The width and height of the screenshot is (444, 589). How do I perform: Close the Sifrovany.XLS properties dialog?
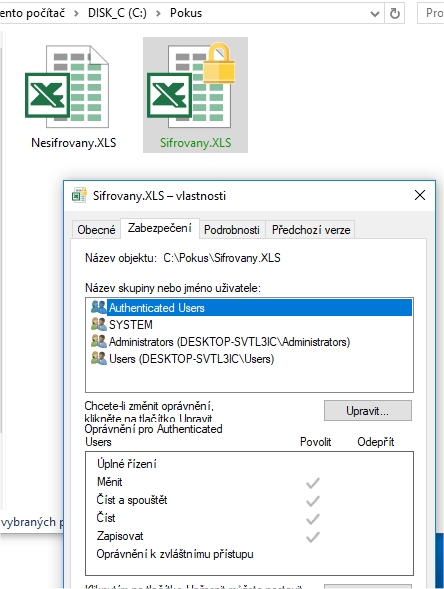[x=420, y=195]
